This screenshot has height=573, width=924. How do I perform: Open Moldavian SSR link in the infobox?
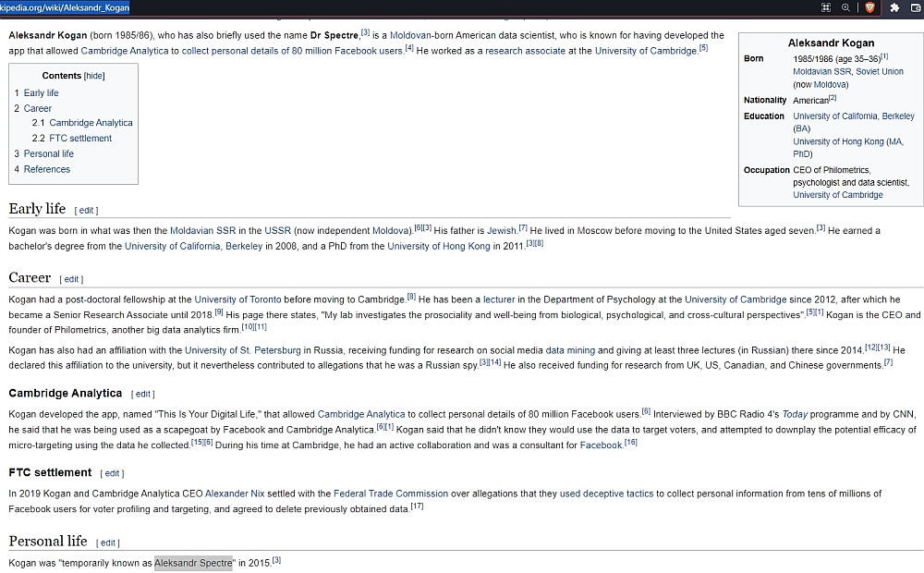822,71
